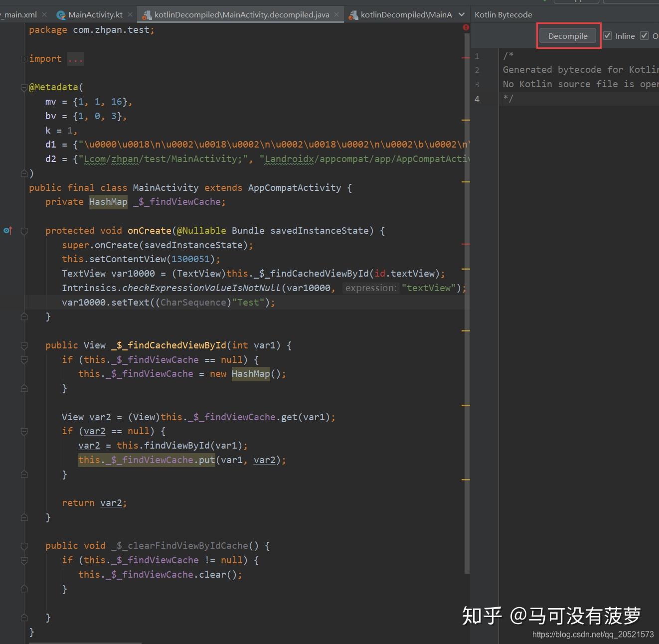Toggle the Inline checkbox
The height and width of the screenshot is (644, 659).
(x=608, y=36)
